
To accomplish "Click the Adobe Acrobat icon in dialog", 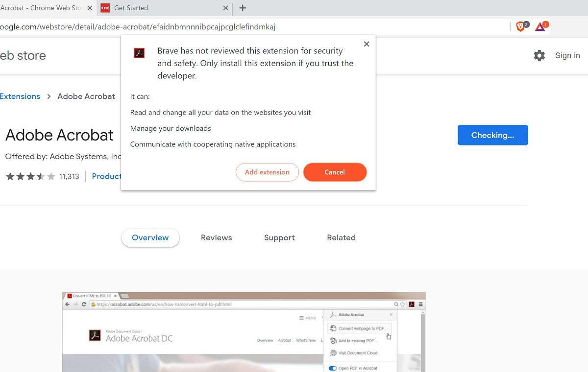I will 139,53.
